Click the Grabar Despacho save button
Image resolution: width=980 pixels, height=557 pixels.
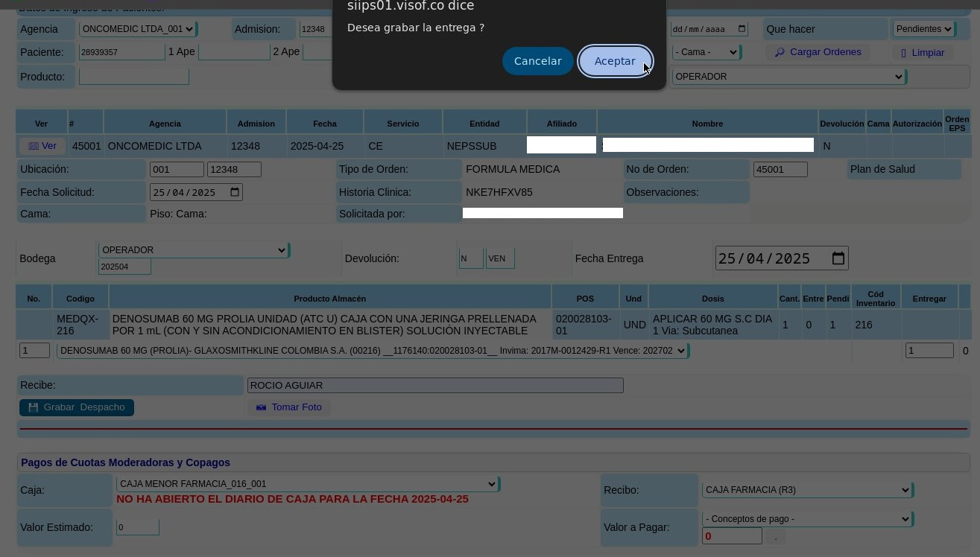(x=77, y=407)
